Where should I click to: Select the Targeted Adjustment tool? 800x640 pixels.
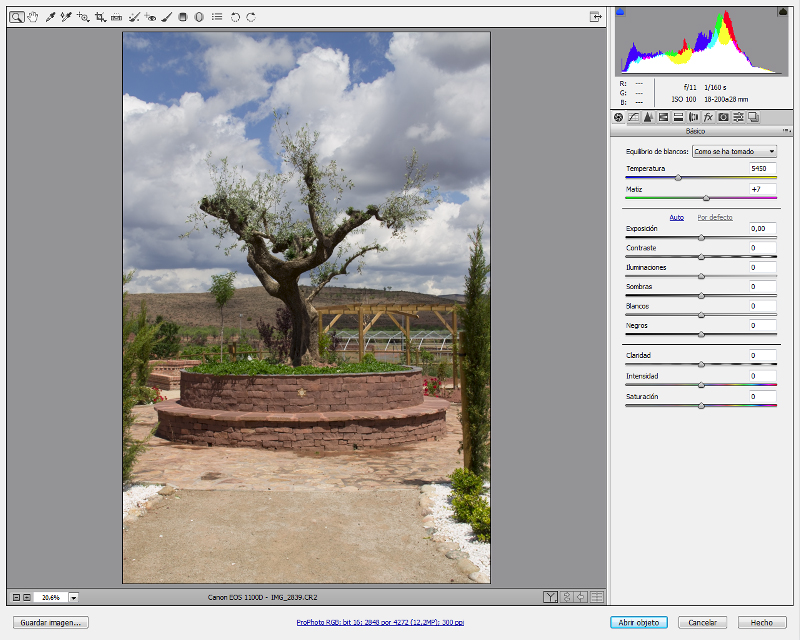pyautogui.click(x=83, y=17)
